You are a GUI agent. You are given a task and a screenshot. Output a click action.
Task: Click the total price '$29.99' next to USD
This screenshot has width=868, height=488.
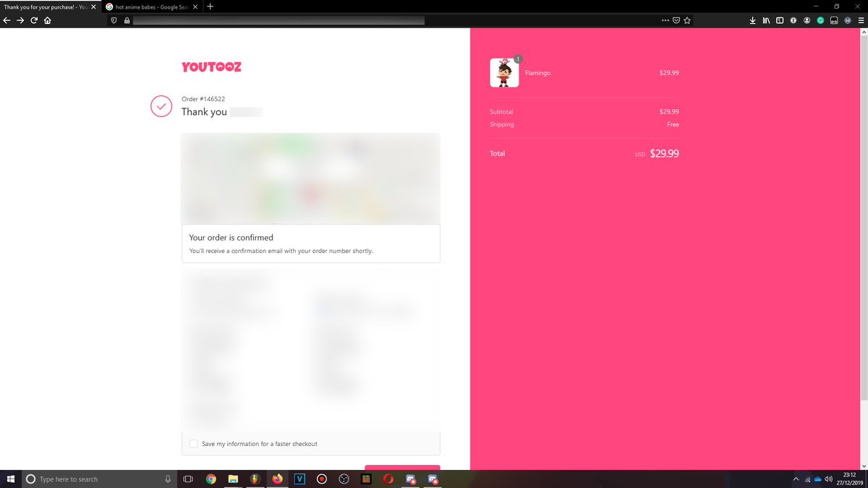click(664, 153)
